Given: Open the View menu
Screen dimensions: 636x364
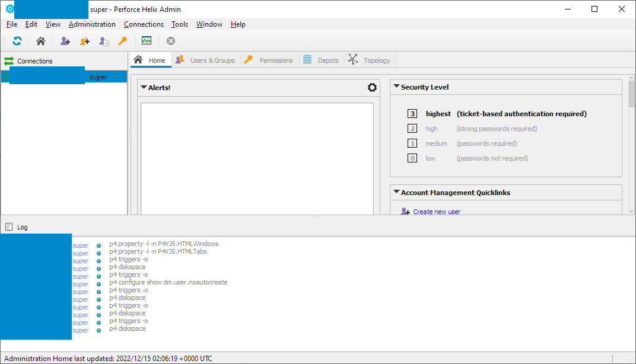Looking at the screenshot, I should pyautogui.click(x=53, y=24).
